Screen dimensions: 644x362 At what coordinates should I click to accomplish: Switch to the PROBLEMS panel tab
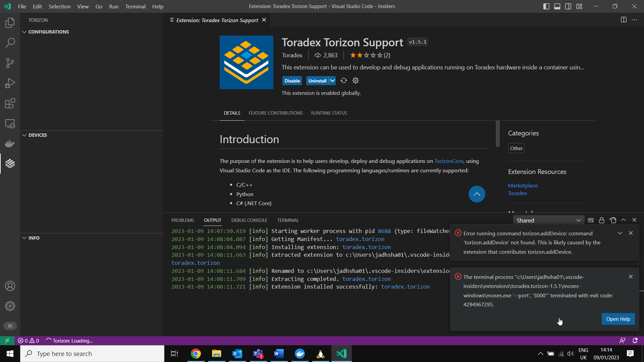(x=182, y=220)
